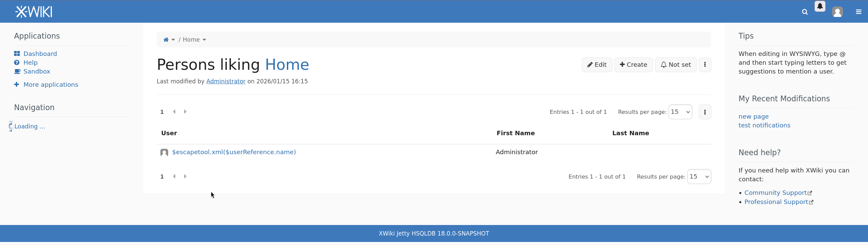The image size is (868, 245).
Task: Open the page's more actions menu
Action: pos(705,65)
